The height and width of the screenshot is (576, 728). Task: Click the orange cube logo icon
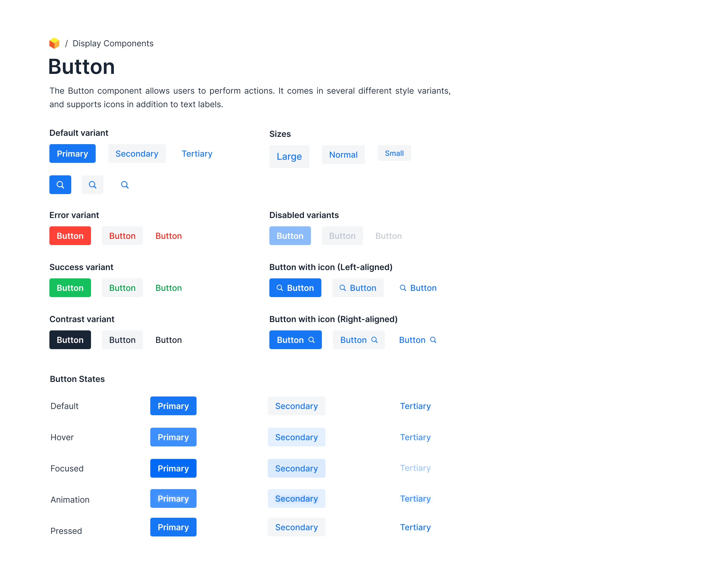54,43
